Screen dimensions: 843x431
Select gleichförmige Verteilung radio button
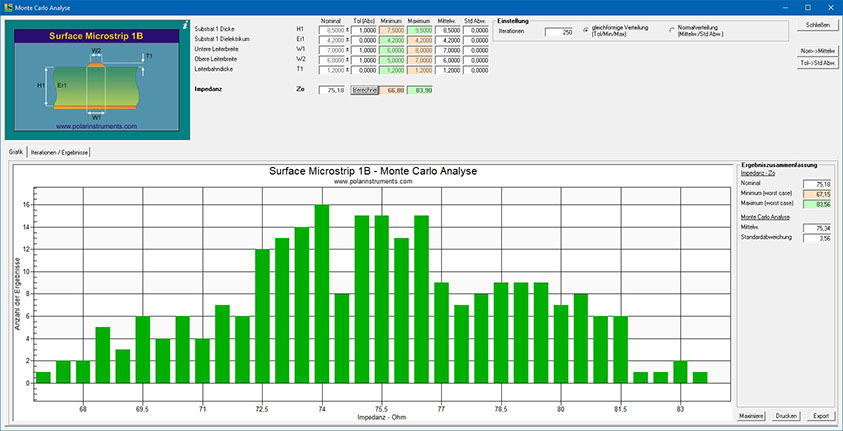tap(586, 31)
